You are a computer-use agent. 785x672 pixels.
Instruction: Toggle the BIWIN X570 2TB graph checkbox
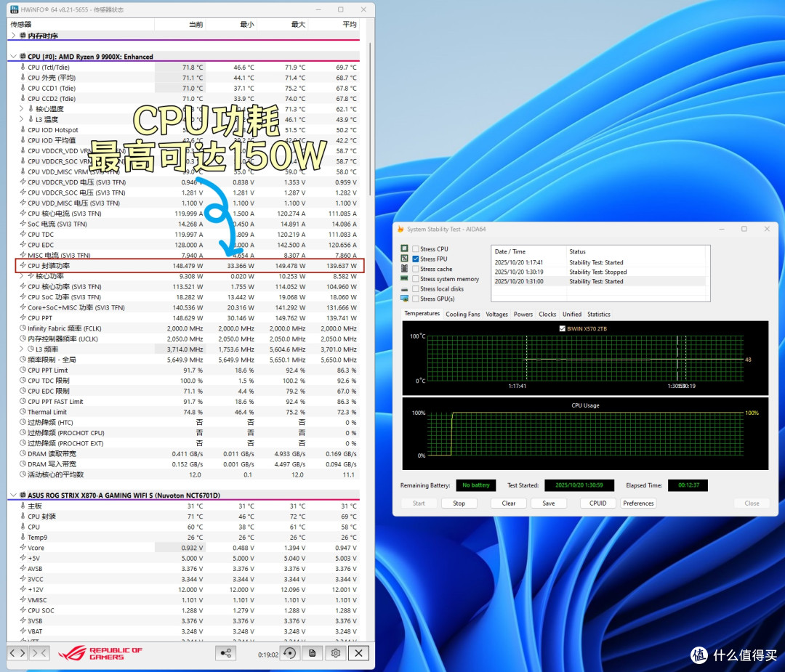(x=562, y=329)
